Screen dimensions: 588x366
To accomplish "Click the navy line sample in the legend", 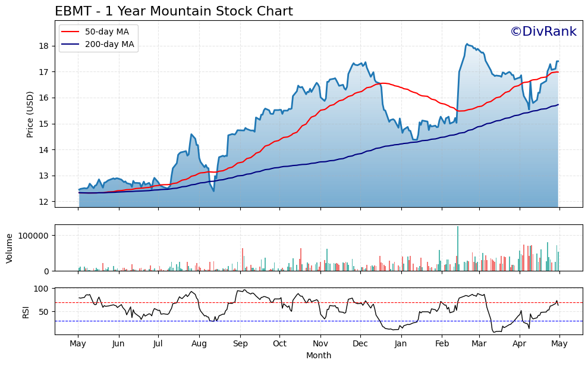I will pyautogui.click(x=71, y=44).
